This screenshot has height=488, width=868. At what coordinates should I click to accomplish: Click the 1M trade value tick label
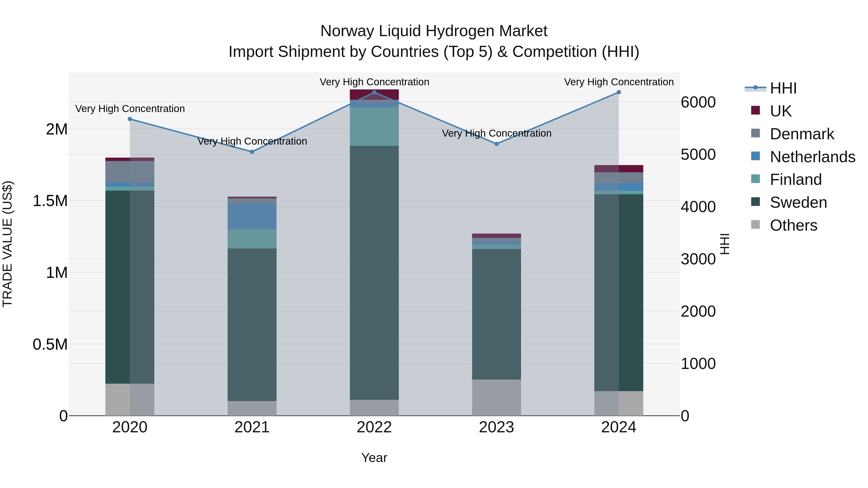57,273
